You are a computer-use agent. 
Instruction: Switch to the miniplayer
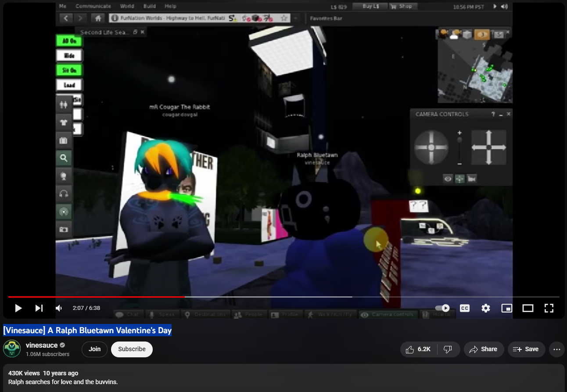tap(507, 308)
